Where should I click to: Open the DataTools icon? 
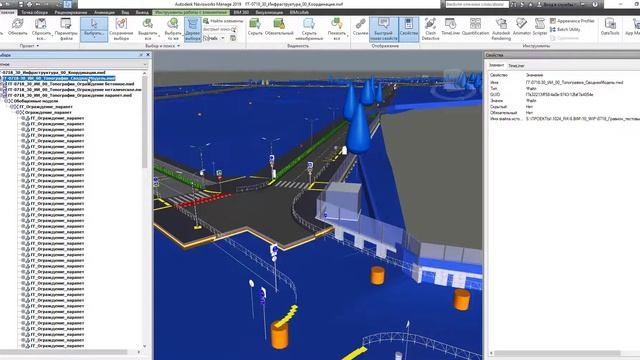click(610, 27)
